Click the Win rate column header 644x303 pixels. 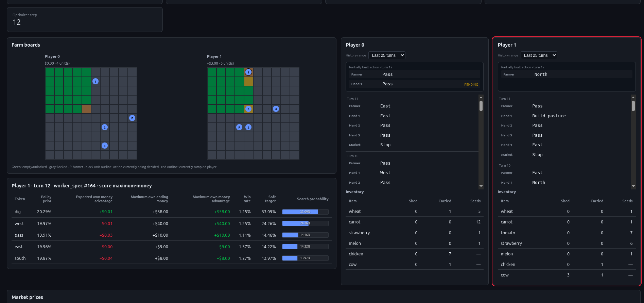click(247, 199)
